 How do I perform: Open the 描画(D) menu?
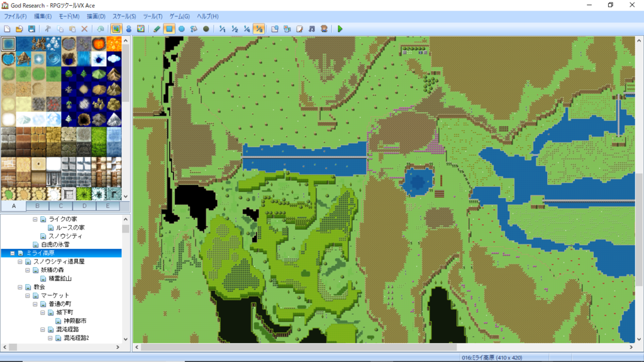[96, 16]
